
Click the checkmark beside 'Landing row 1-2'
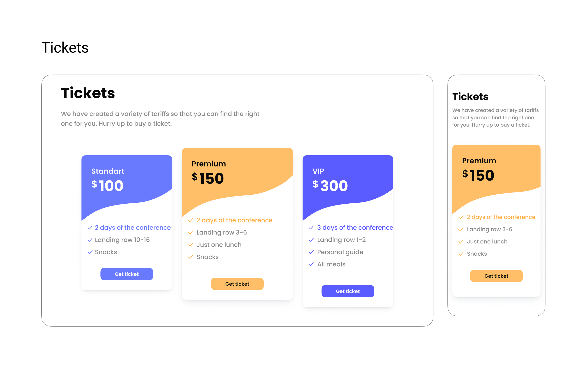311,240
